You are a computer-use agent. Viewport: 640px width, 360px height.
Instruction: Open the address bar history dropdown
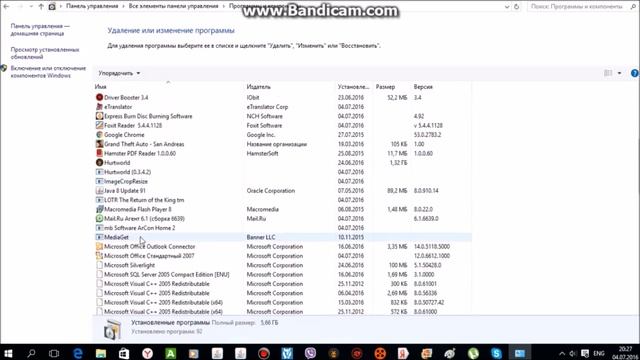(x=507, y=7)
